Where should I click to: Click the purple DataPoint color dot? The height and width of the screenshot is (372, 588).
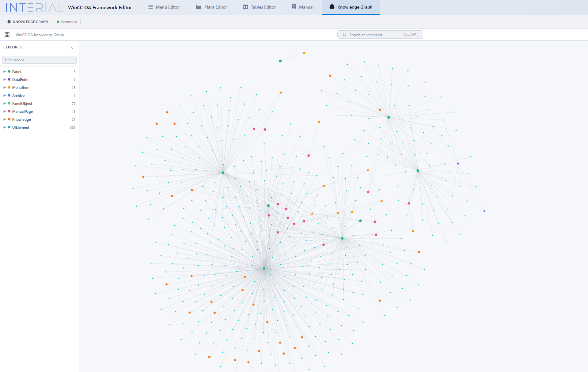9,79
